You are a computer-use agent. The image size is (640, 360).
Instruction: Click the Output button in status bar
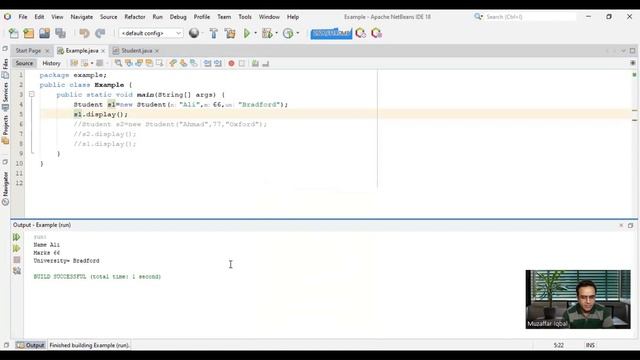click(31, 345)
